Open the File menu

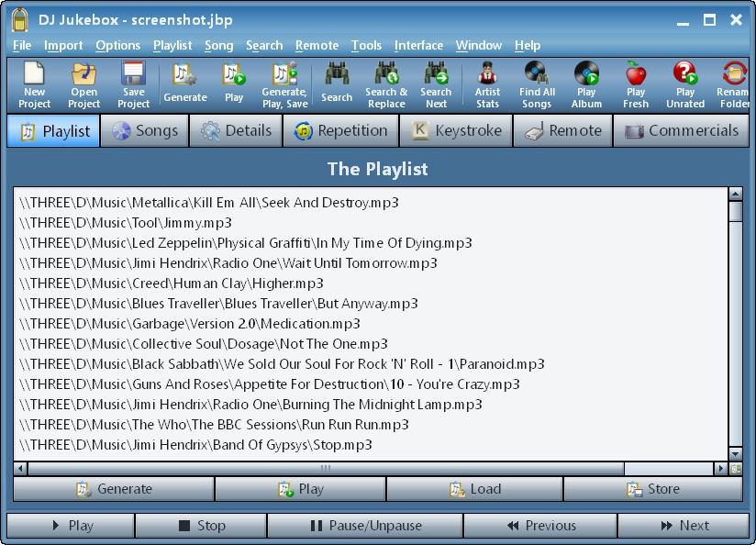coord(22,45)
